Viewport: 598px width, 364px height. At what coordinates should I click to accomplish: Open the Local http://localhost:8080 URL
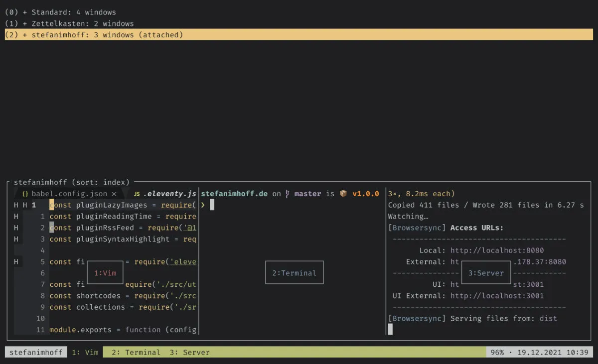497,250
